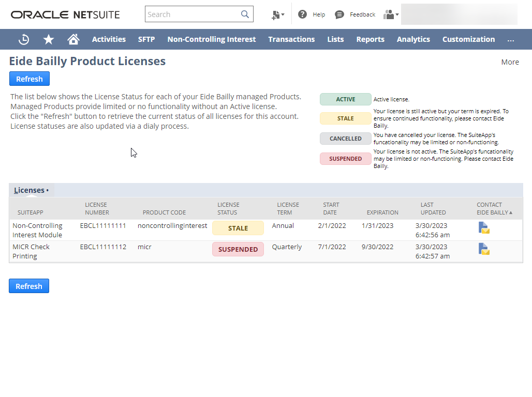
Task: Click product code 'noncontrollinginterest'
Action: pyautogui.click(x=172, y=226)
